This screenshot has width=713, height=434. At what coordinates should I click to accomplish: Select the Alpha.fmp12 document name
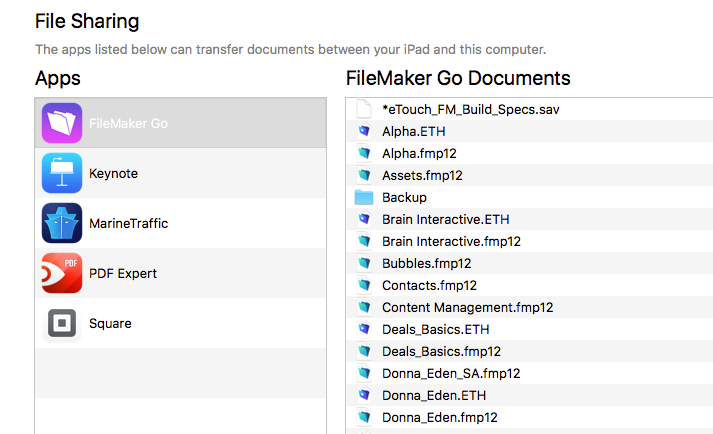pos(419,153)
